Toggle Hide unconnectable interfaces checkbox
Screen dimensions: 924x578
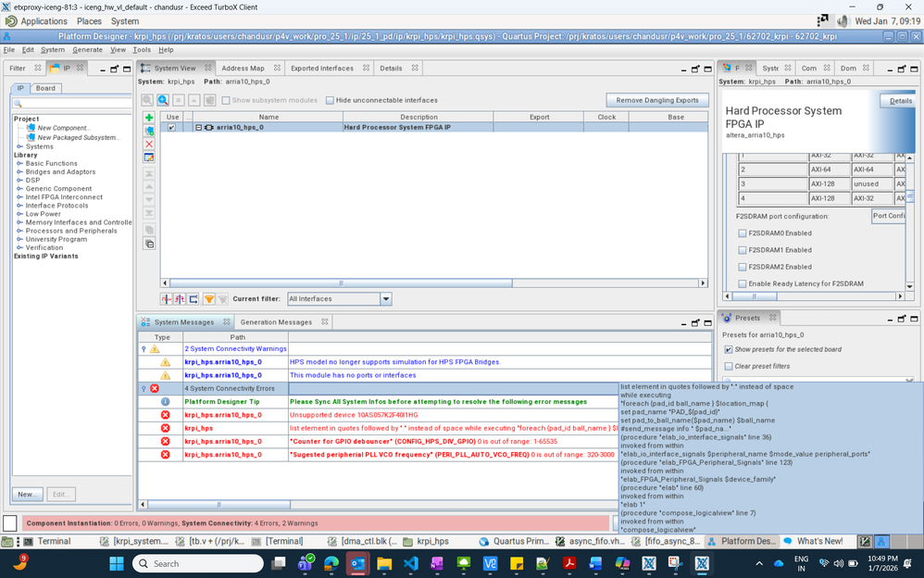tap(331, 100)
